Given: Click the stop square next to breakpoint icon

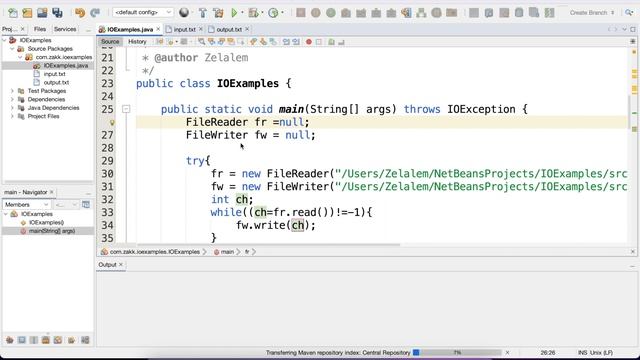Looking at the screenshot, I should [x=319, y=42].
